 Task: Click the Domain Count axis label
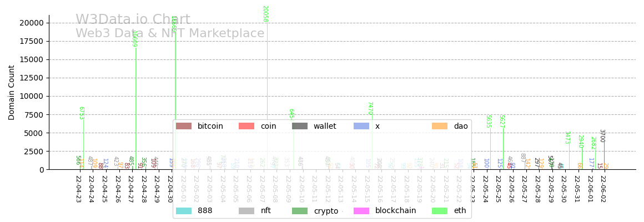12,92
